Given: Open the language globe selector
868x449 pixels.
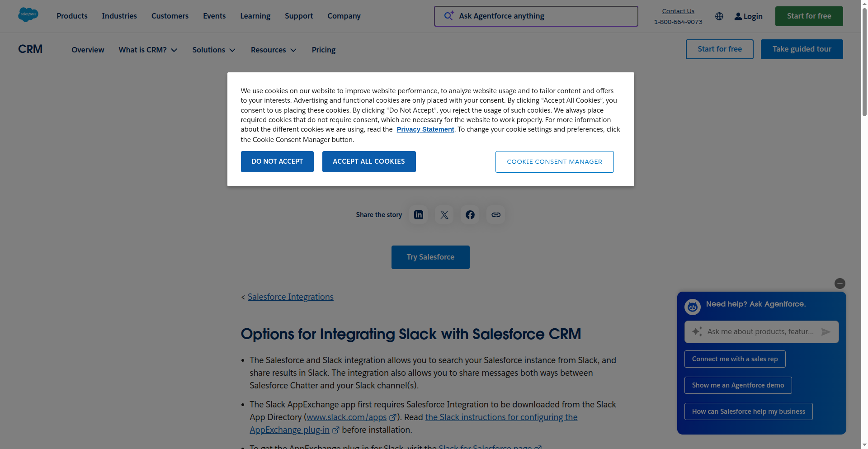Looking at the screenshot, I should click(719, 16).
